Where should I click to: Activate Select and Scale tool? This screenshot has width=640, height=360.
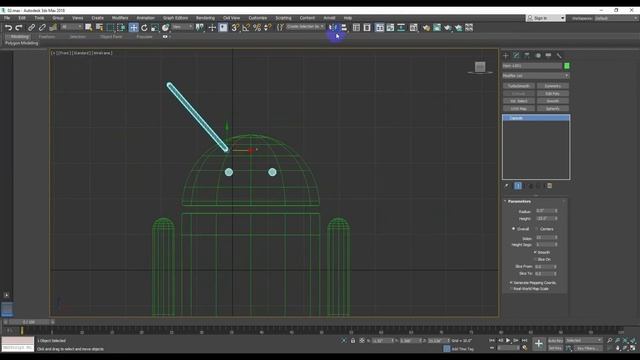[155, 27]
